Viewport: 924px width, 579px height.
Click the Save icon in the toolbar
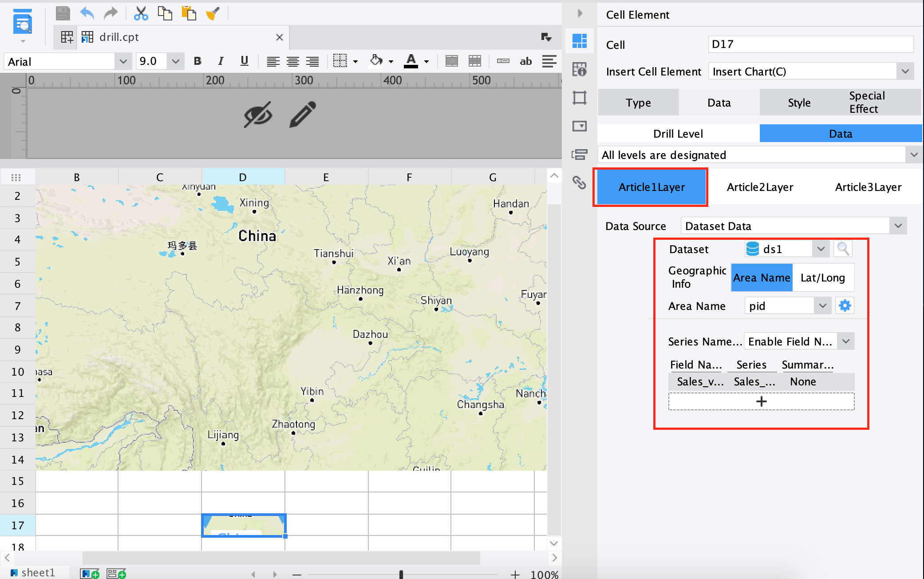point(63,13)
